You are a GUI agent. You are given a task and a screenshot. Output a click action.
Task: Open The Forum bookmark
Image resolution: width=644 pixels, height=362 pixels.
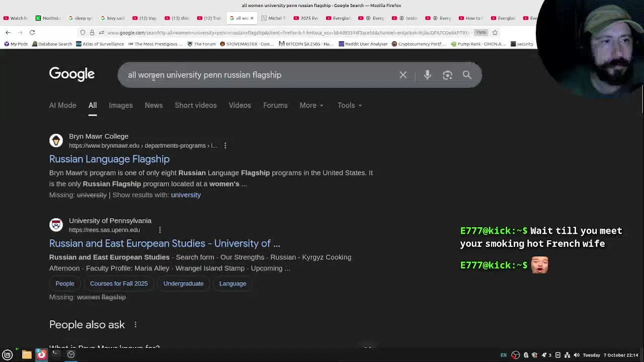pyautogui.click(x=202, y=44)
